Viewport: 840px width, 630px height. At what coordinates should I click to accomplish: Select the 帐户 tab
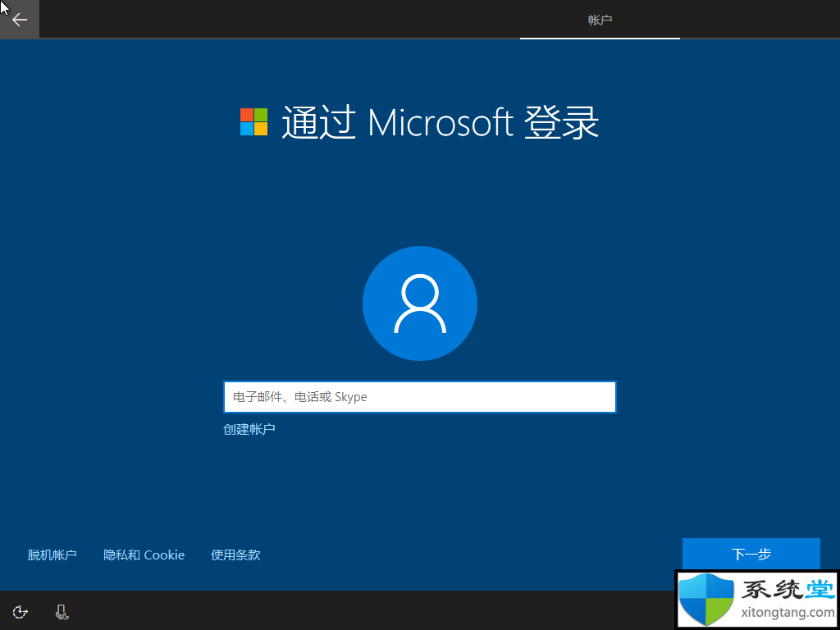coord(600,20)
